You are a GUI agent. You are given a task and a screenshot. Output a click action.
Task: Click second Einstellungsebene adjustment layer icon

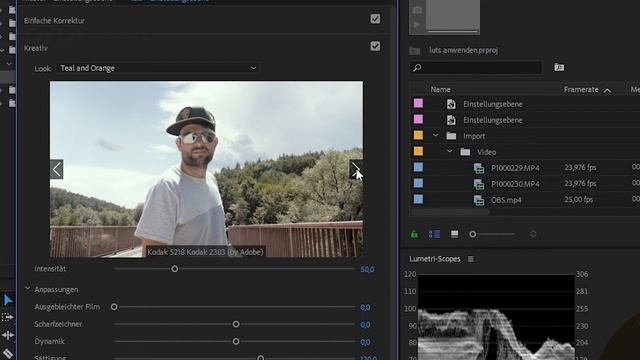[x=451, y=120]
